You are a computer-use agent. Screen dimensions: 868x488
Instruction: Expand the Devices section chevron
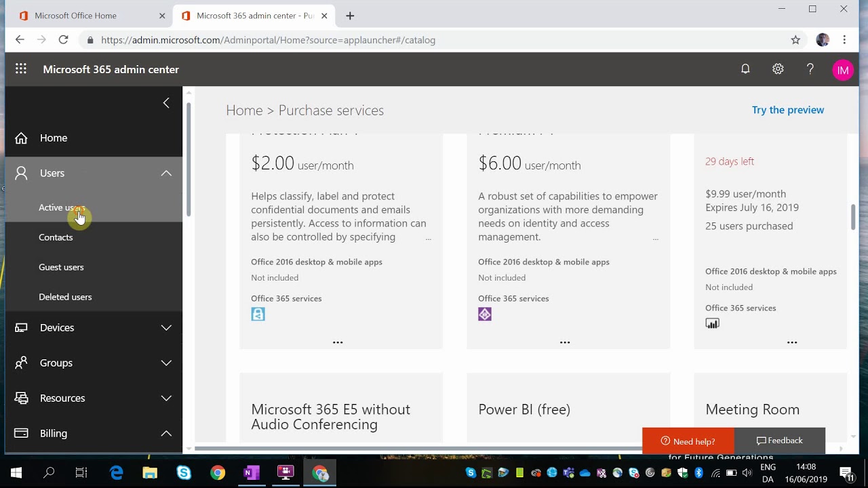166,328
